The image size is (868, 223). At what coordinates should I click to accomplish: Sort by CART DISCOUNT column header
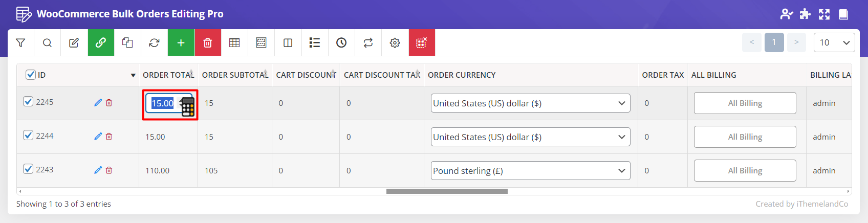(x=306, y=75)
